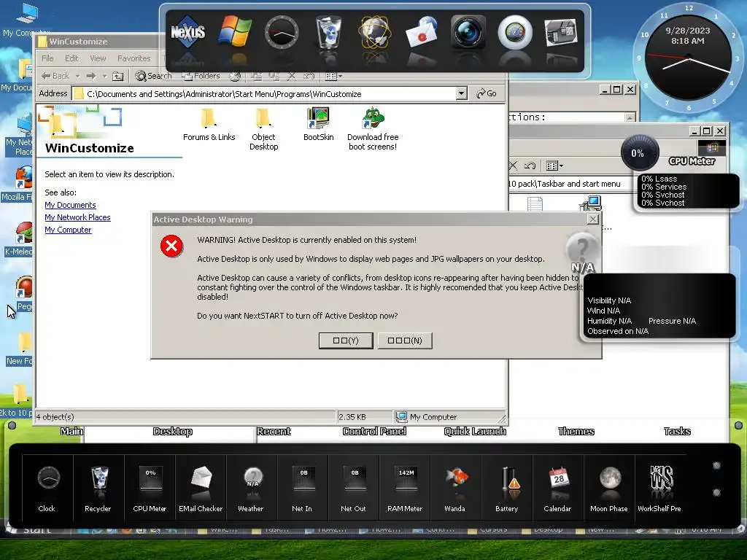The height and width of the screenshot is (560, 747).
Task: Launch the BootSkin shortcut
Action: tap(318, 125)
